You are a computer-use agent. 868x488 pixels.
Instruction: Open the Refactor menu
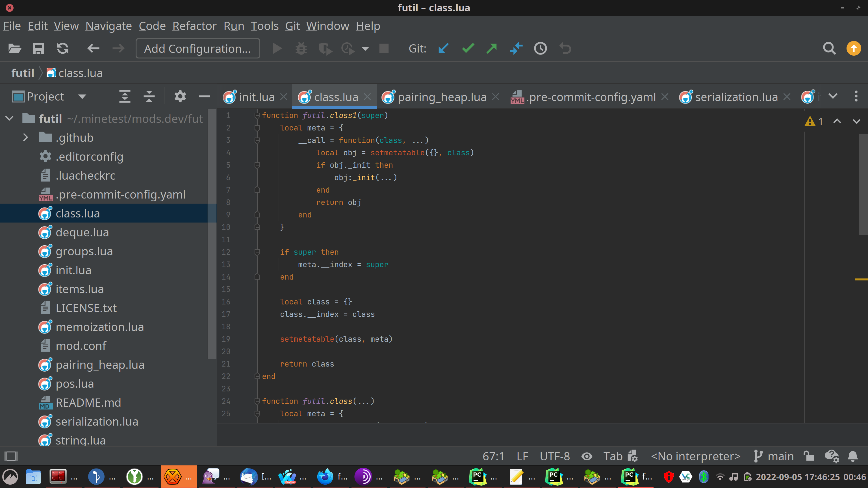pos(194,26)
